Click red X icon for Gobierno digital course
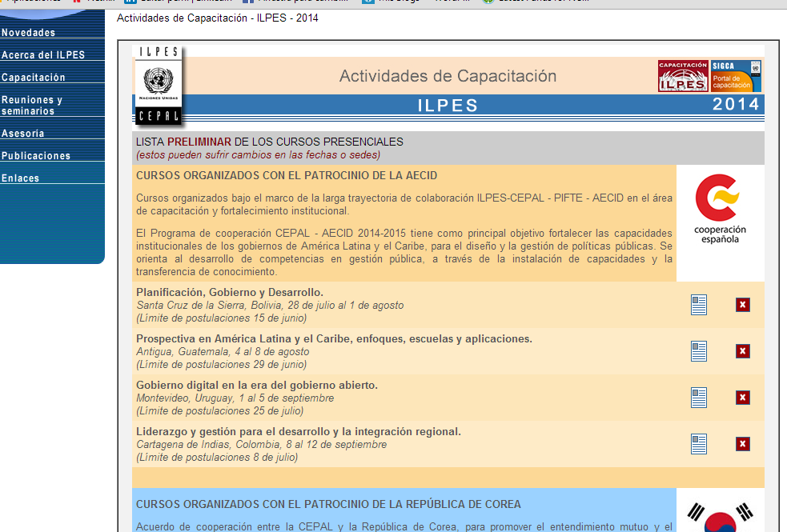The height and width of the screenshot is (532, 787). point(743,398)
